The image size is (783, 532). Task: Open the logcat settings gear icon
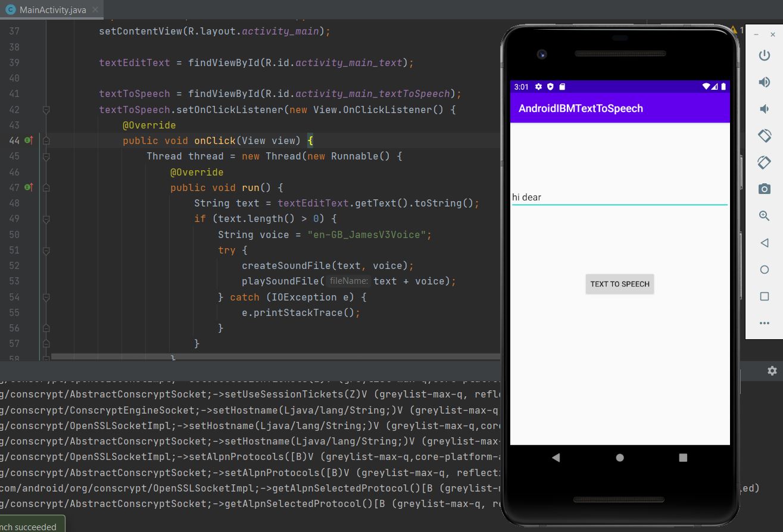772,370
